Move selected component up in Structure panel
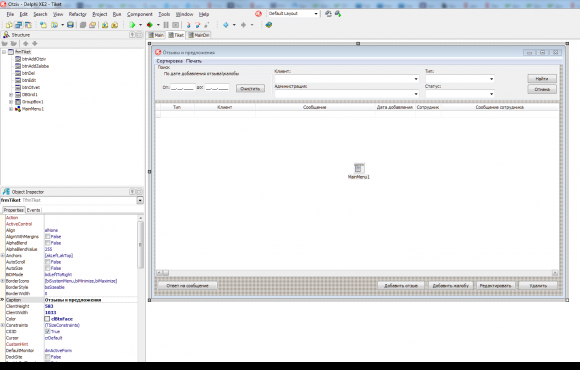This screenshot has height=370, width=580. click(26, 43)
